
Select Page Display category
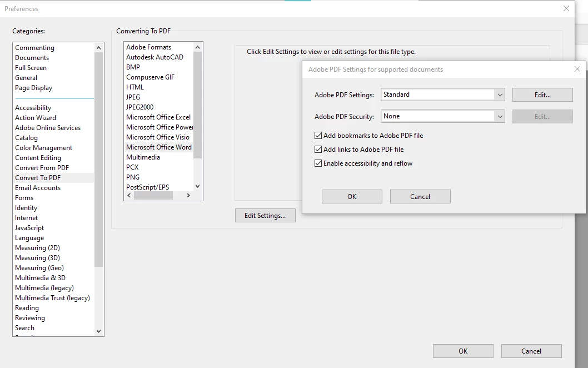pyautogui.click(x=33, y=88)
